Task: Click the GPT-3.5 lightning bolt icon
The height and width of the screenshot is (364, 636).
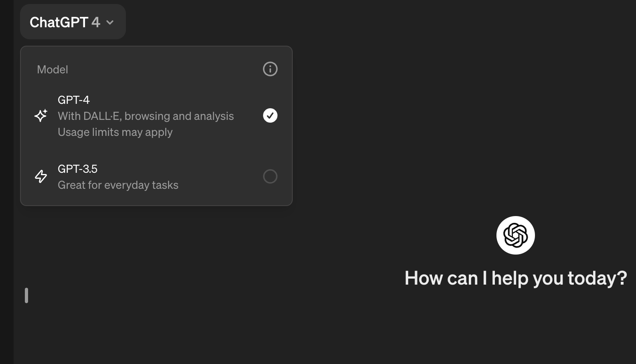Action: (x=41, y=176)
